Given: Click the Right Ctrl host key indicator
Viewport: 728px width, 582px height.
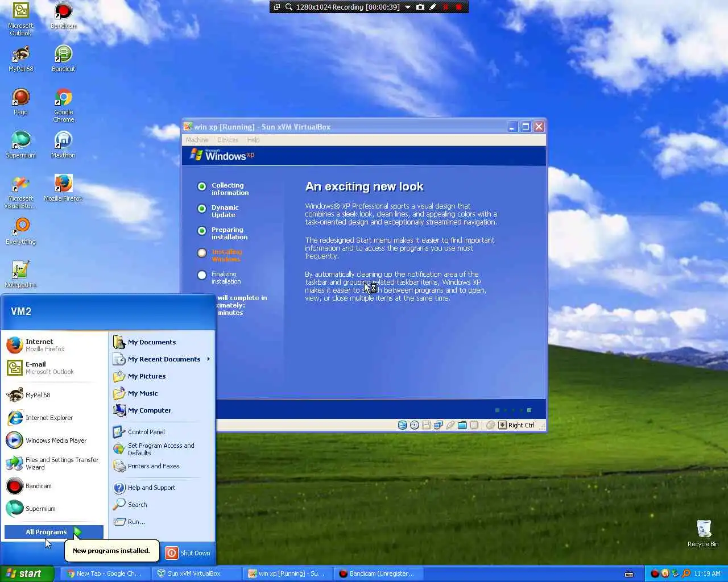Looking at the screenshot, I should (516, 425).
